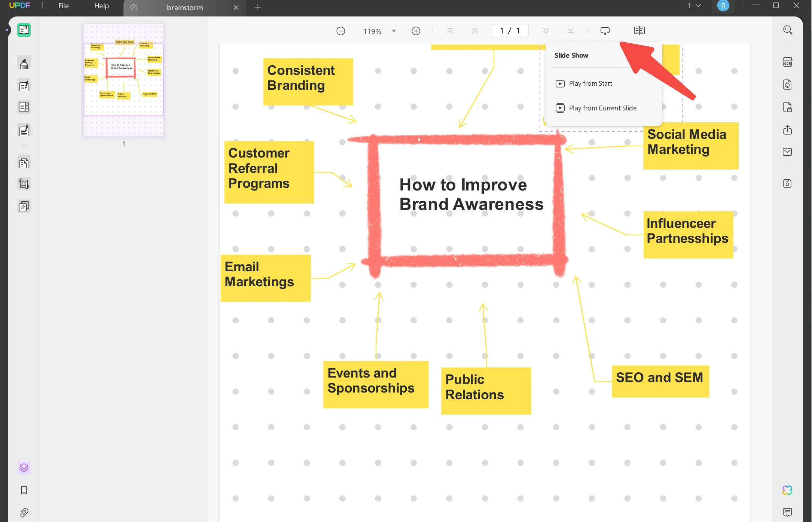Expand the page number dropdown arrow near 1
The width and height of the screenshot is (812, 522).
click(x=697, y=5)
